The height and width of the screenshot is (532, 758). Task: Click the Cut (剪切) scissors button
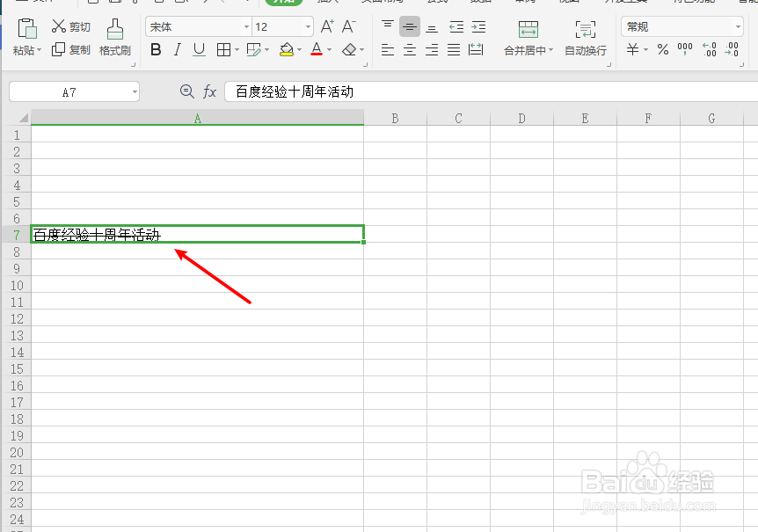coord(70,26)
